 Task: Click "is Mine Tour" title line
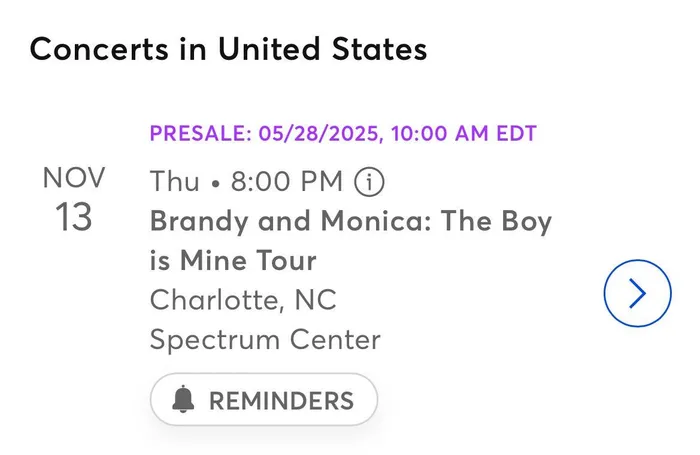pyautogui.click(x=233, y=260)
